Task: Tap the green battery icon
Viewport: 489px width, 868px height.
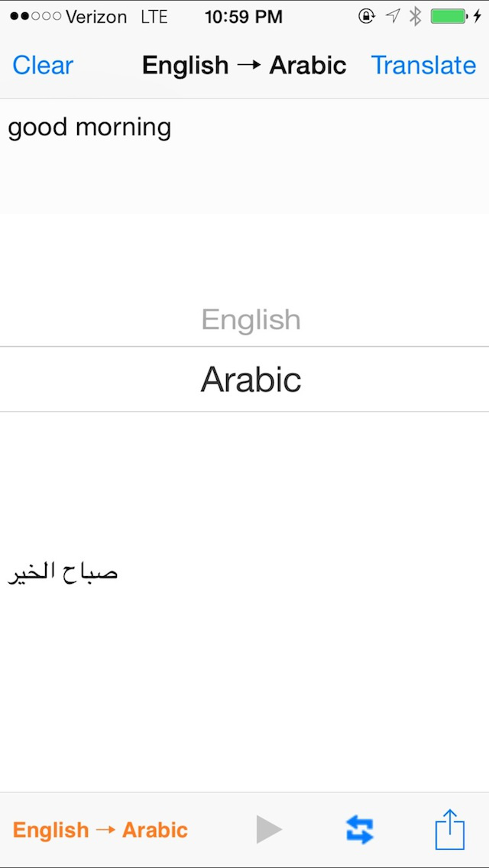Action: pyautogui.click(x=449, y=16)
